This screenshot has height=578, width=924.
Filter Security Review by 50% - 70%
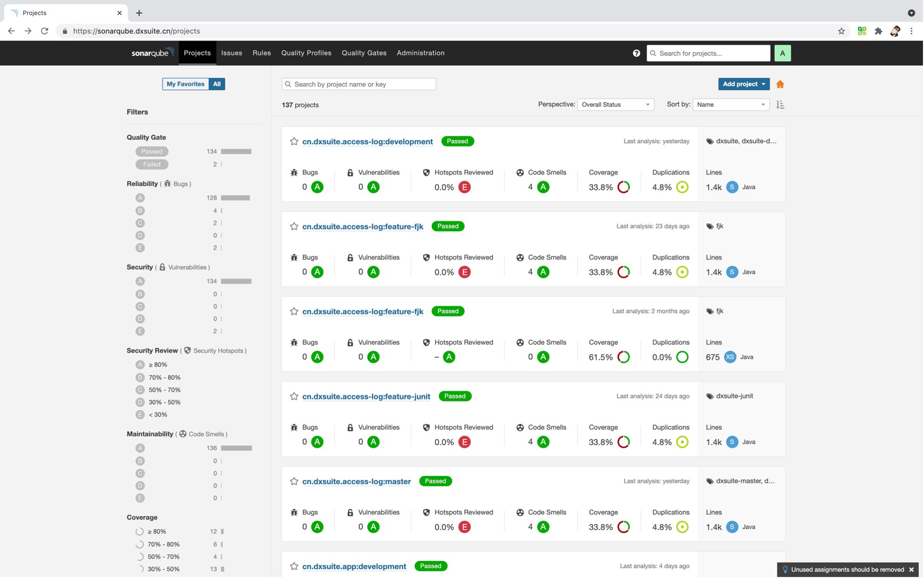pos(158,390)
